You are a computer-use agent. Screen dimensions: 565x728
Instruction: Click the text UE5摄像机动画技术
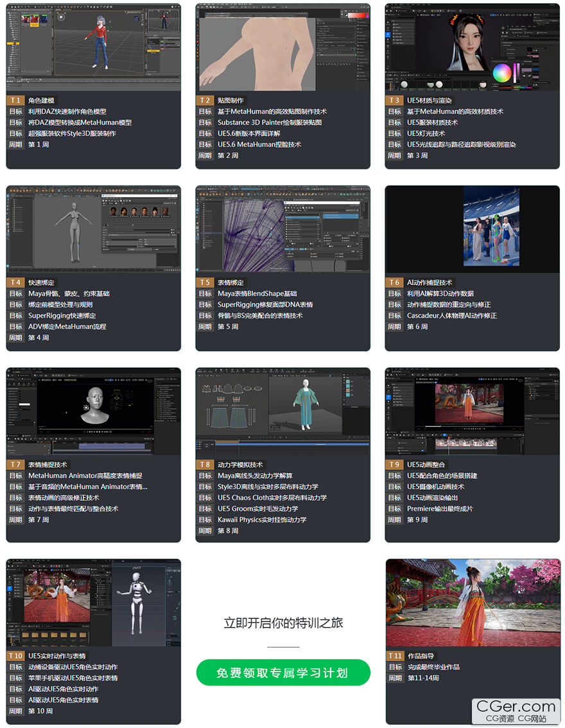(x=435, y=487)
